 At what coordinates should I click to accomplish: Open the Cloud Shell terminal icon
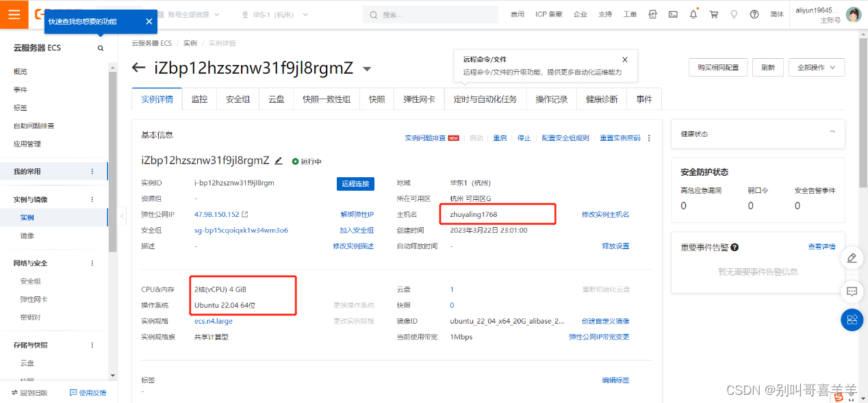[x=673, y=14]
